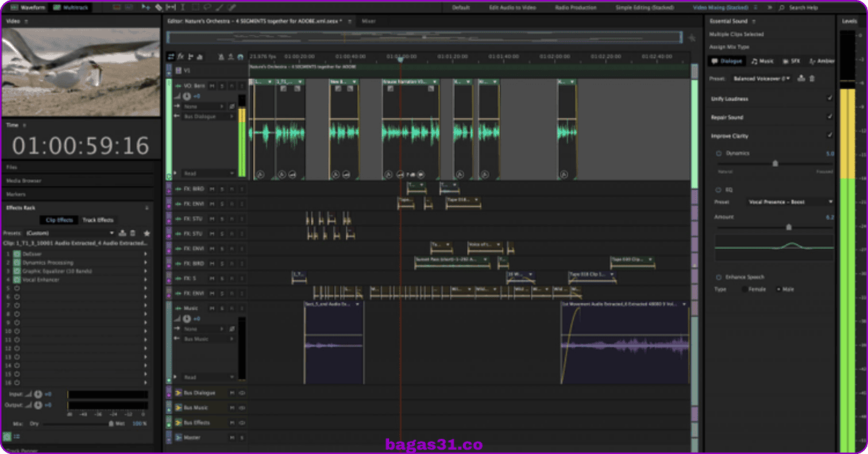The height and width of the screenshot is (454, 868).
Task: Mute the FX: BIRD top track
Action: 213,188
